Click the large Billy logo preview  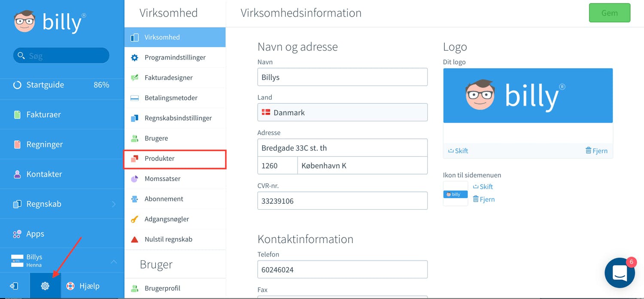(528, 96)
